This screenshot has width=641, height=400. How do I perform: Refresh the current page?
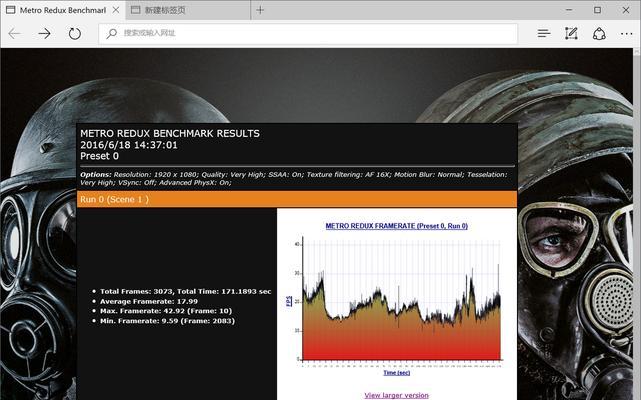click(74, 34)
